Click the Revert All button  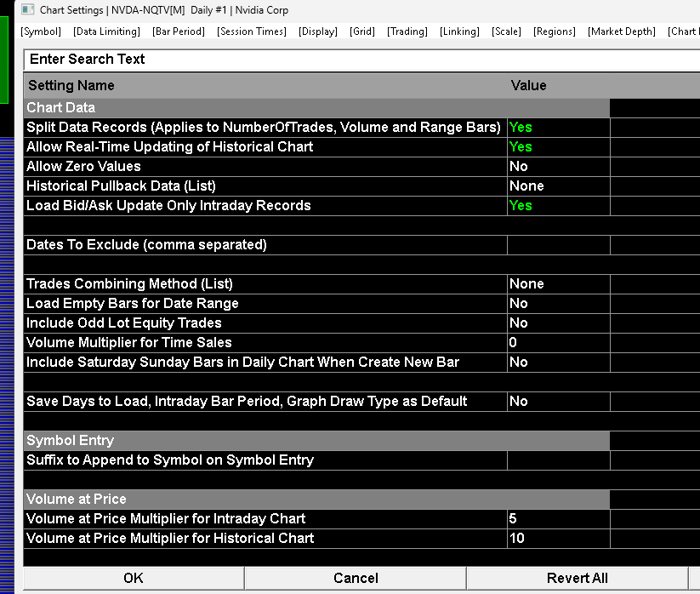pyautogui.click(x=578, y=578)
